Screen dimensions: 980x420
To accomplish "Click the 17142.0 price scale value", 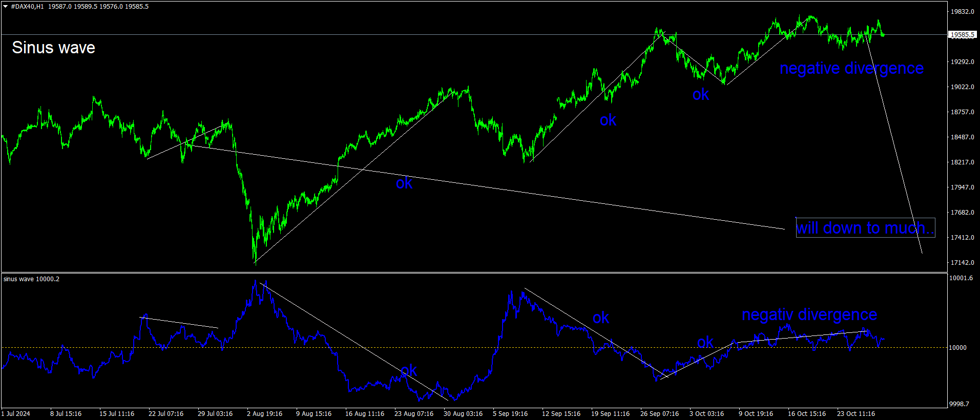I will coord(963,263).
